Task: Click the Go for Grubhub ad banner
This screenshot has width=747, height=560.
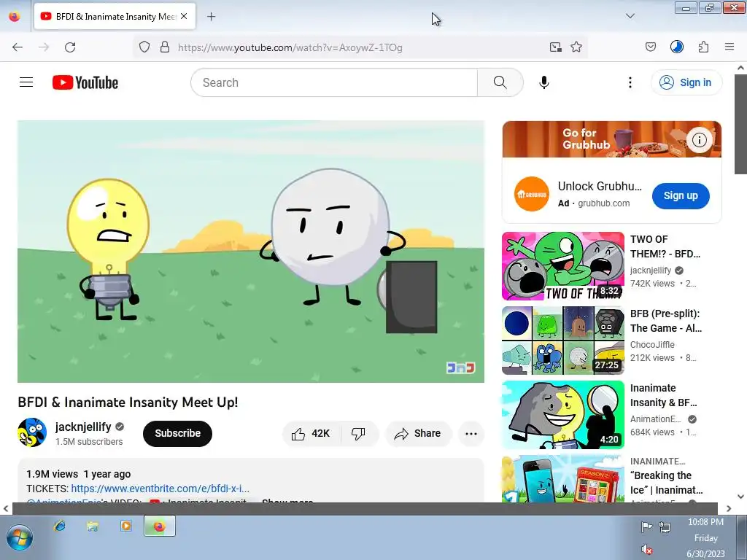Action: coord(612,139)
